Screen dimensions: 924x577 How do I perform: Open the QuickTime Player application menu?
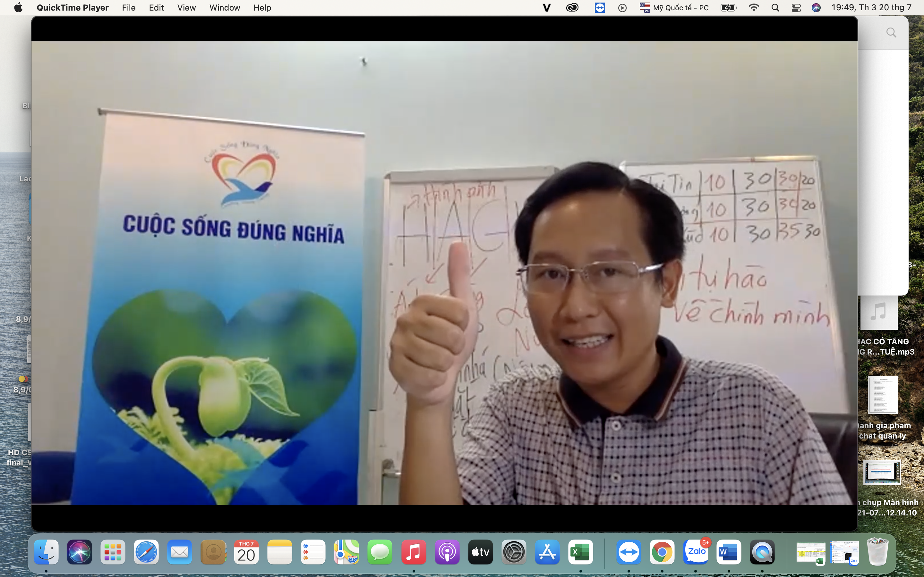[73, 8]
